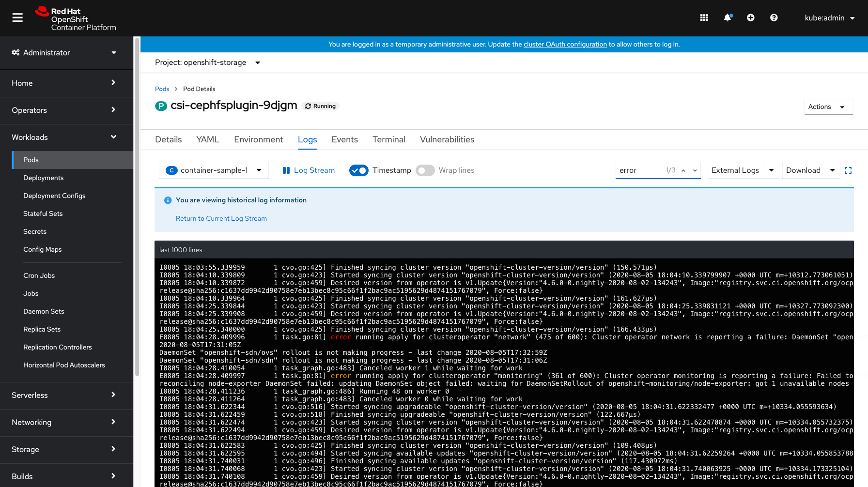This screenshot has height=487, width=868.
Task: Expand the Home navigation section
Action: click(x=66, y=83)
